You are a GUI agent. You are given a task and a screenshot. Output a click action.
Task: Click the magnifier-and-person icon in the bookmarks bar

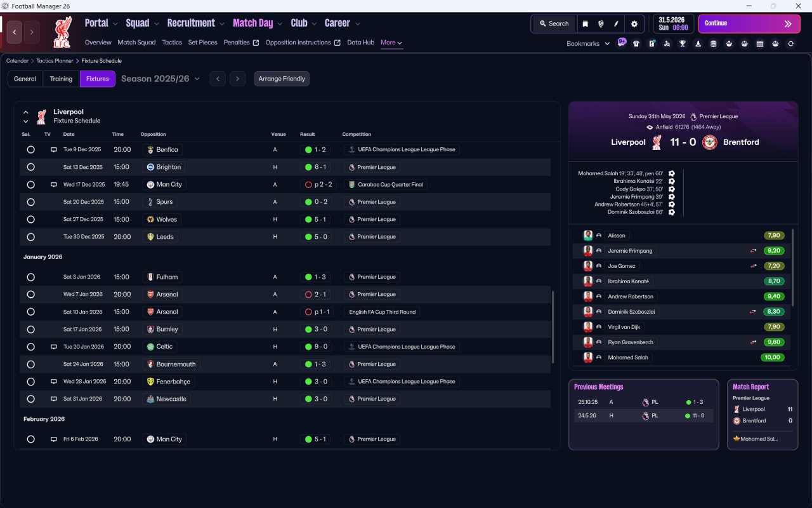pos(667,44)
